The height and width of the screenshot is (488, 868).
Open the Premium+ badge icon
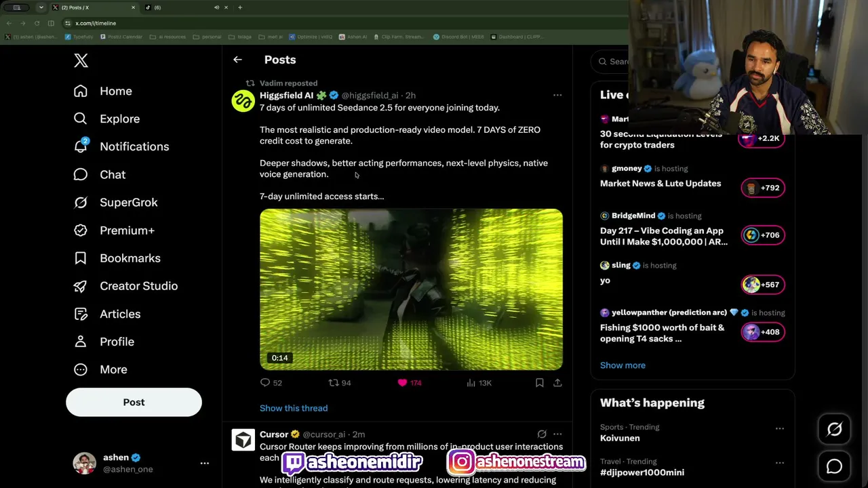click(x=81, y=230)
